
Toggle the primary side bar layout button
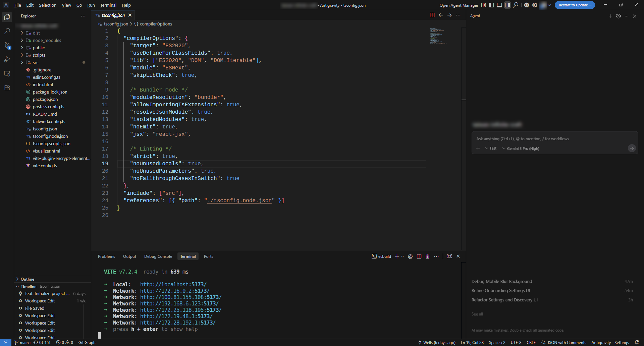click(x=491, y=5)
